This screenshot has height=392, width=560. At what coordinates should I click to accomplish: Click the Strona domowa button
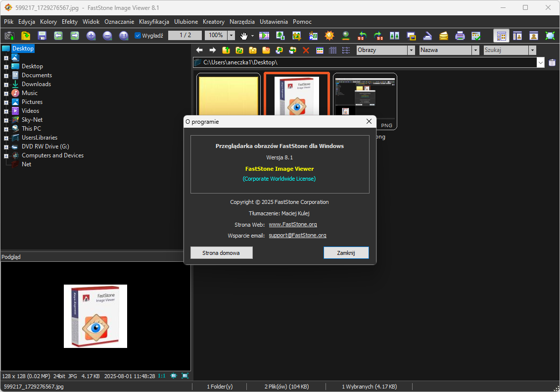pyautogui.click(x=222, y=252)
